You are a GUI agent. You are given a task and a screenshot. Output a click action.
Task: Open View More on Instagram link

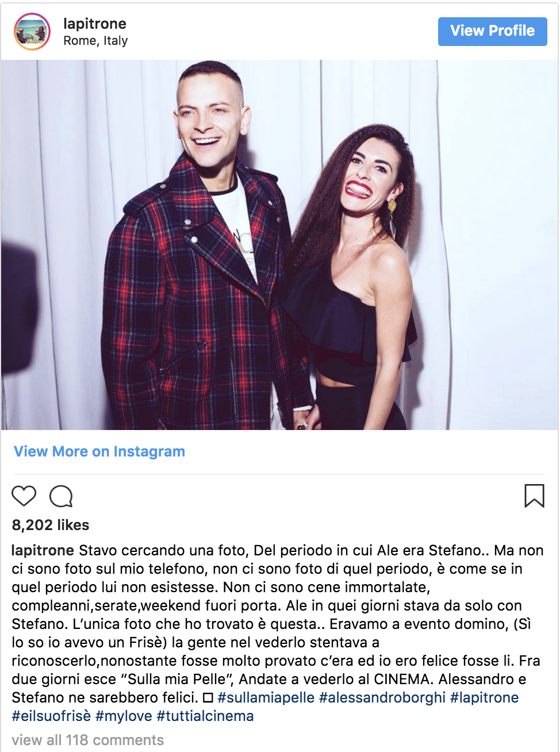[x=99, y=452]
